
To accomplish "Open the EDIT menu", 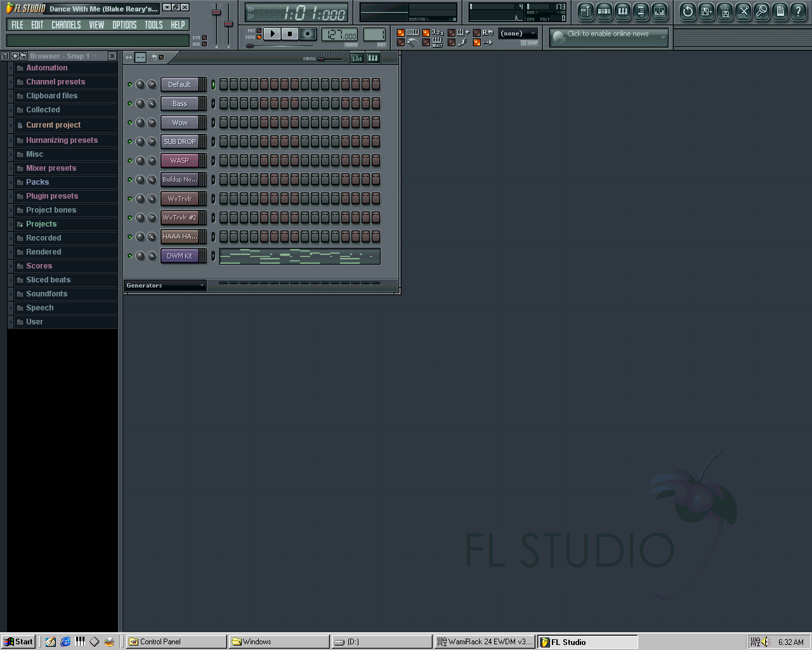I will 37,25.
